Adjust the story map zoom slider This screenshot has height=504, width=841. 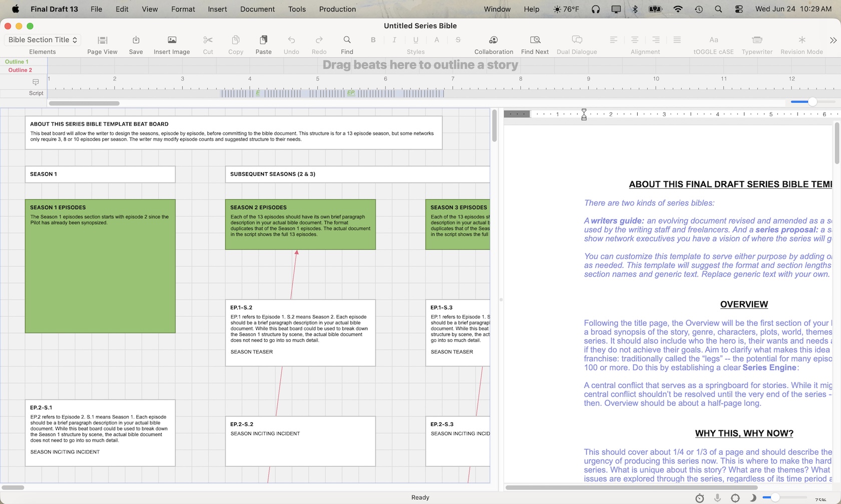[812, 102]
